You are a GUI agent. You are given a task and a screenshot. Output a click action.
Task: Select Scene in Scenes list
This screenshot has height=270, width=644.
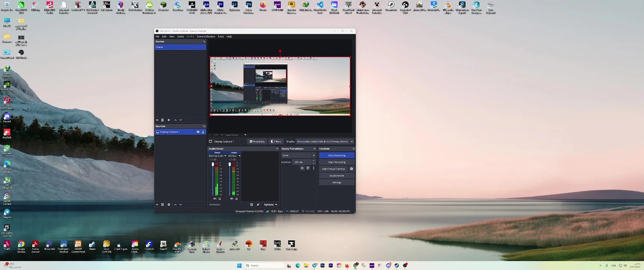180,47
